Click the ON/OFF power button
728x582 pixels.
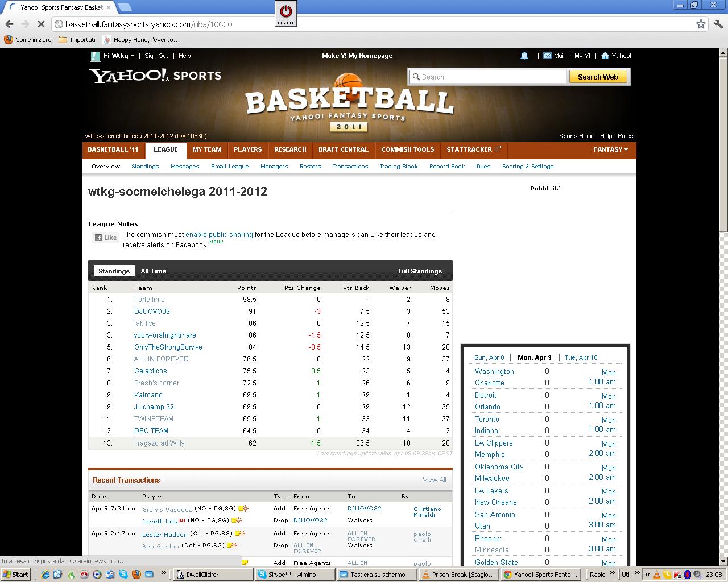click(286, 13)
